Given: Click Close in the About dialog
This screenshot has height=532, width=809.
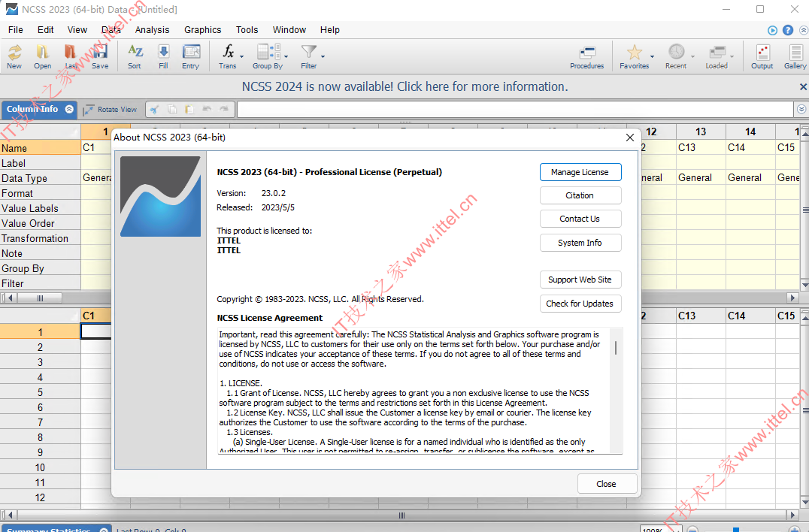Looking at the screenshot, I should [607, 484].
